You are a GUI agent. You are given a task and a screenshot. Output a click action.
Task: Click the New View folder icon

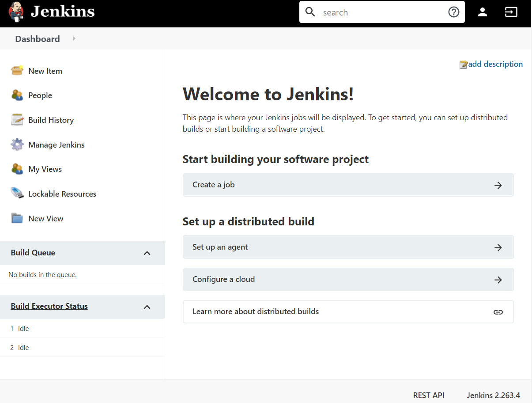[17, 218]
